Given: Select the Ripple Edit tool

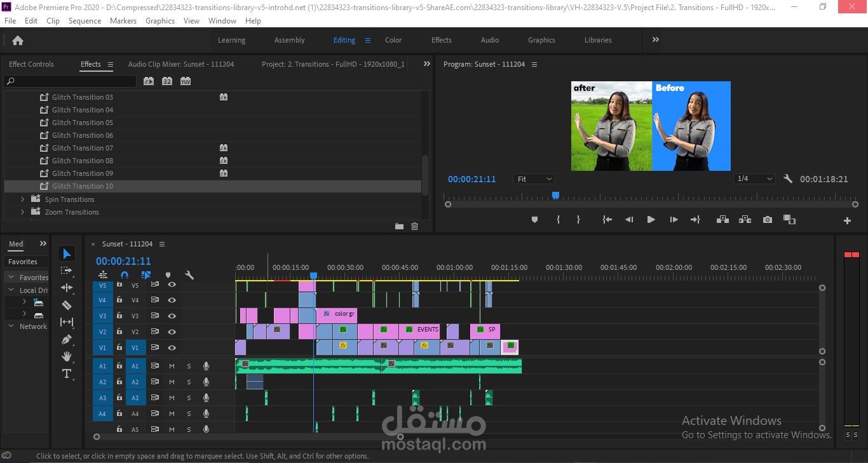Looking at the screenshot, I should click(67, 288).
